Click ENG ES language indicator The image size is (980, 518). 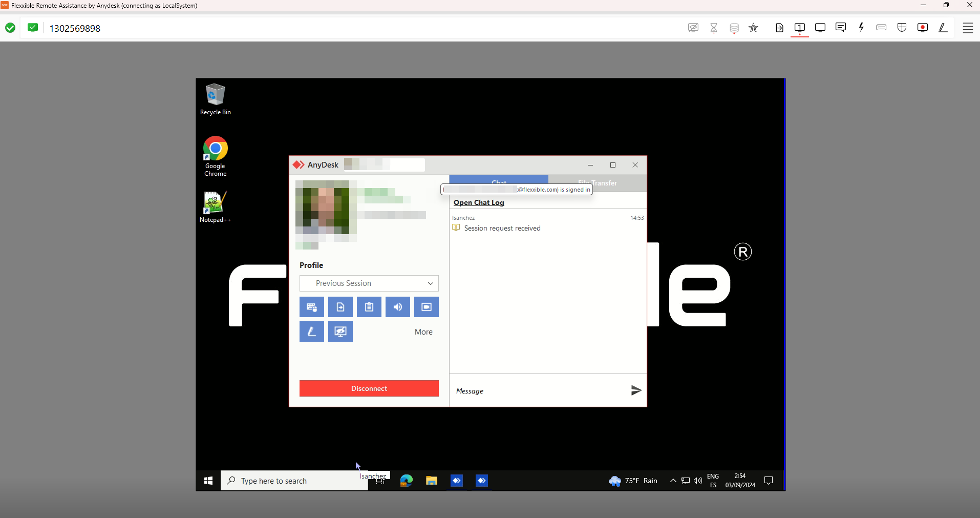click(713, 481)
